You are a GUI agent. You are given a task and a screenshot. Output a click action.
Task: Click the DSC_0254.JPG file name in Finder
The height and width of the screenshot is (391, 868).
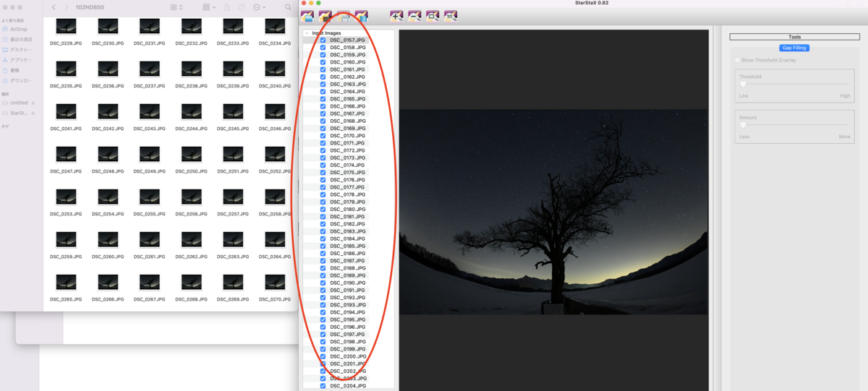click(x=108, y=214)
